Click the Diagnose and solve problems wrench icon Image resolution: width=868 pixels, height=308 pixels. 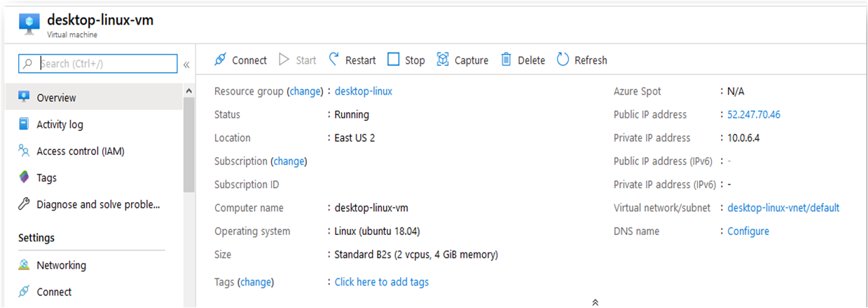(24, 204)
